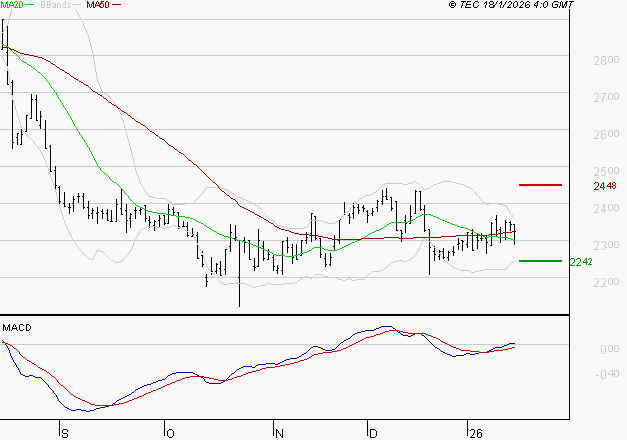This screenshot has height=440, width=627.
Task: Click the red resistance level line
Action: [x=540, y=185]
